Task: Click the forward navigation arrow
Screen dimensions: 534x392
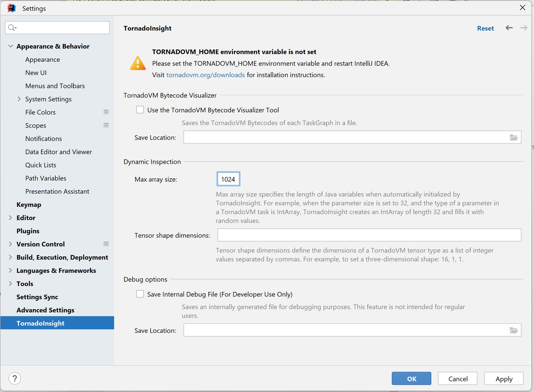Action: [x=524, y=28]
